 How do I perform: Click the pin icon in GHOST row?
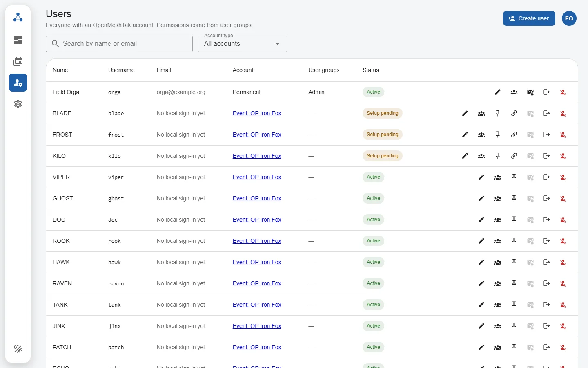(x=514, y=198)
